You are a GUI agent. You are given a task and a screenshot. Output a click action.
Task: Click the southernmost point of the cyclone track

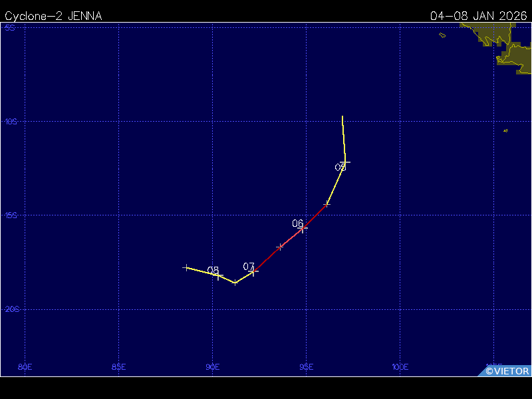coord(235,283)
